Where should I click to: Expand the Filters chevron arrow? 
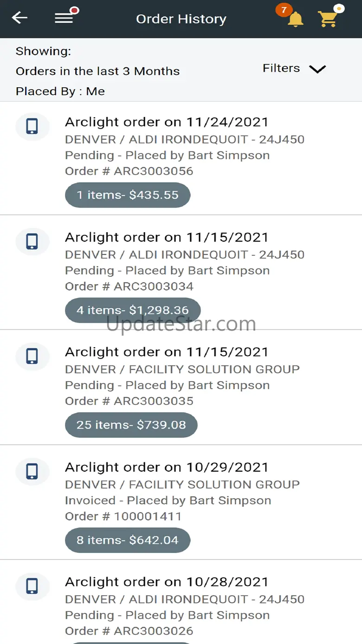(317, 69)
